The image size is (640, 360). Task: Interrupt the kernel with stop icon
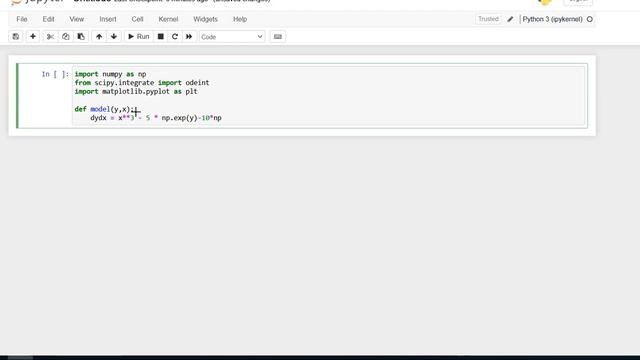coord(161,37)
